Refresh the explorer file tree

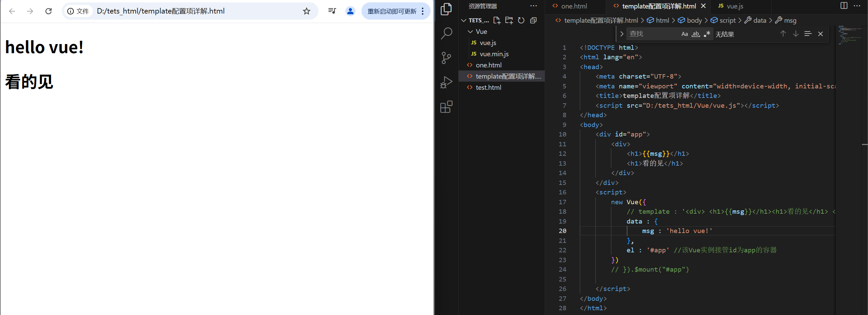point(521,20)
